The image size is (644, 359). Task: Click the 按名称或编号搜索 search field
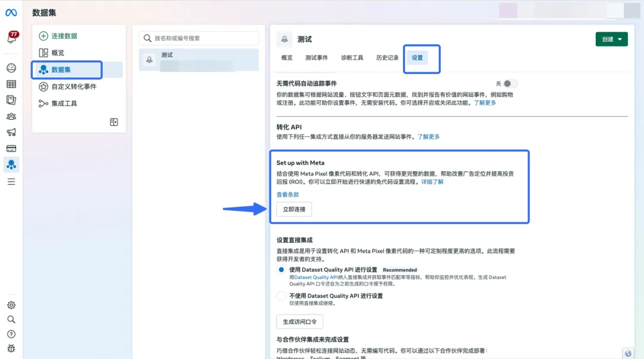[x=199, y=38]
